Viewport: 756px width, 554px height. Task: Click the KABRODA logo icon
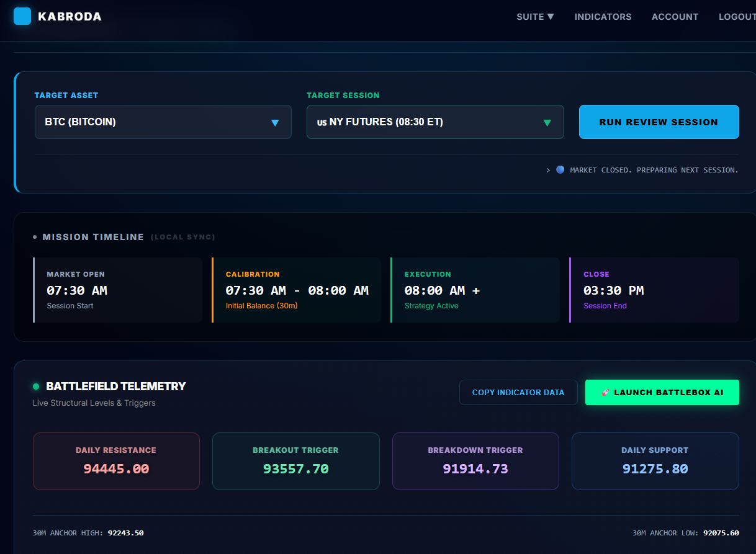[22, 16]
